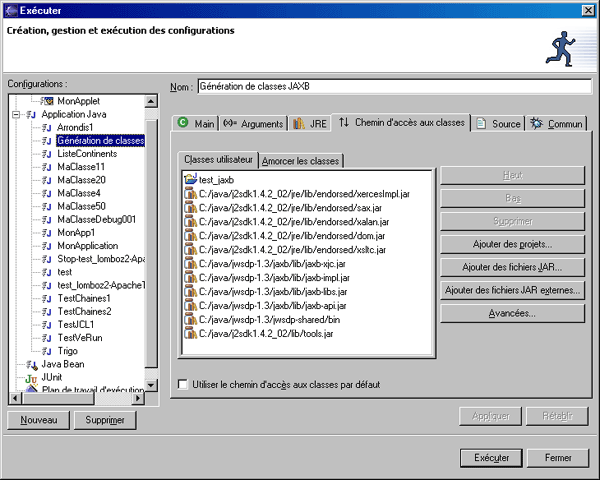Click the test_jaxb project folder icon
The image size is (600, 480).
(x=191, y=179)
